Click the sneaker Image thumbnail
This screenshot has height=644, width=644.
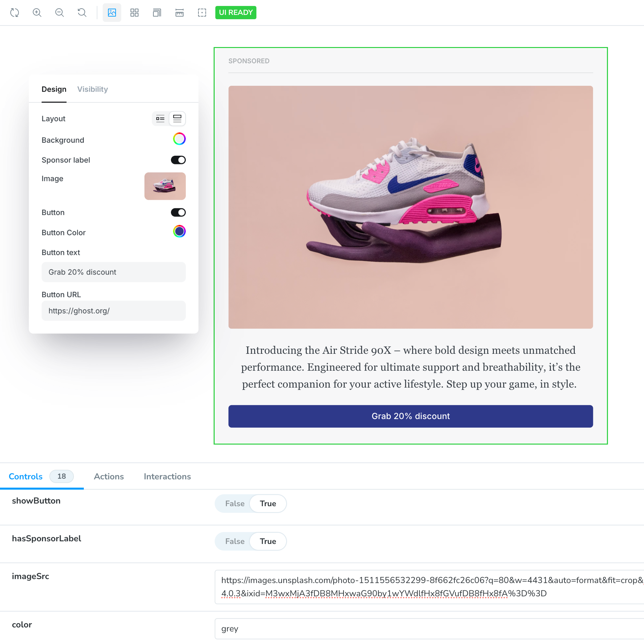165,186
